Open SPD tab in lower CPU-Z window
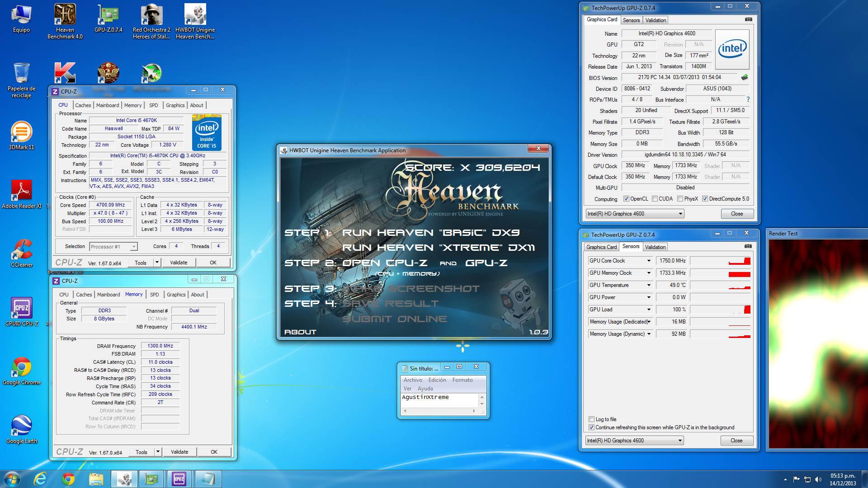868x488 pixels. 155,295
